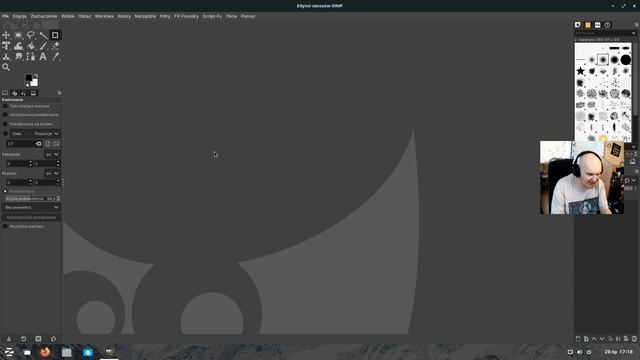
Task: Open the Plik menu
Action: [x=5, y=16]
